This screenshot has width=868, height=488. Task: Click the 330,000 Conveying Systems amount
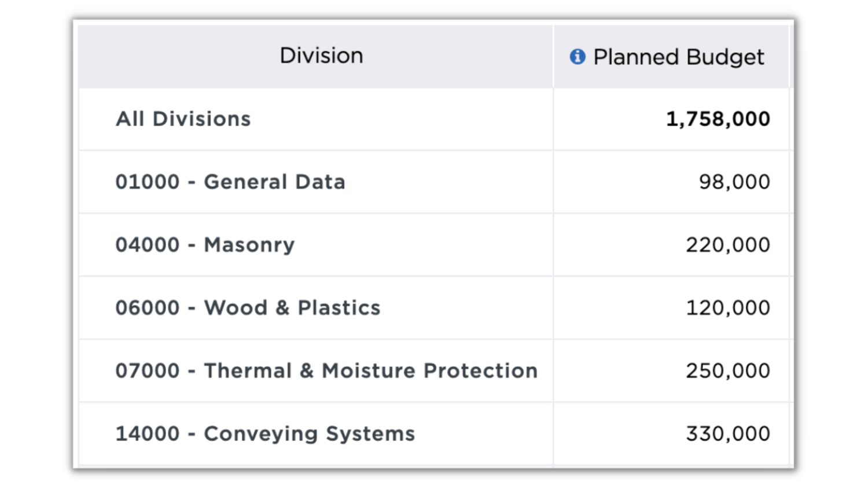pos(728,433)
